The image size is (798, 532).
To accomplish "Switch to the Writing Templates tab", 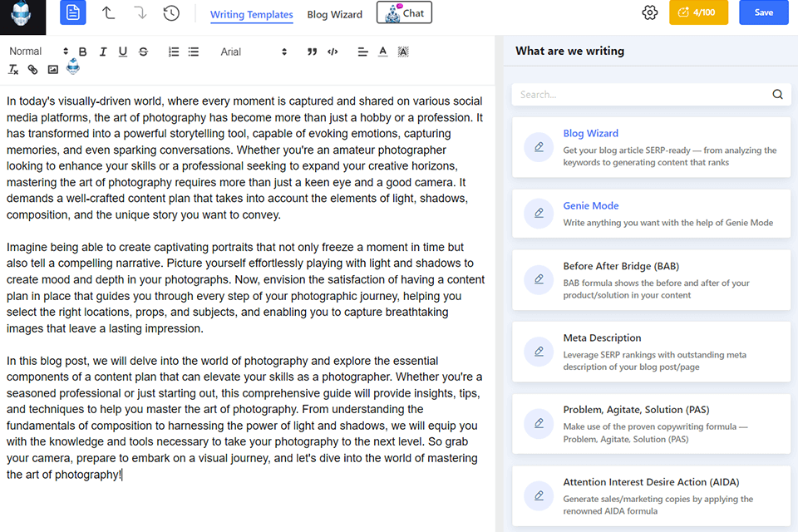I will pos(251,14).
